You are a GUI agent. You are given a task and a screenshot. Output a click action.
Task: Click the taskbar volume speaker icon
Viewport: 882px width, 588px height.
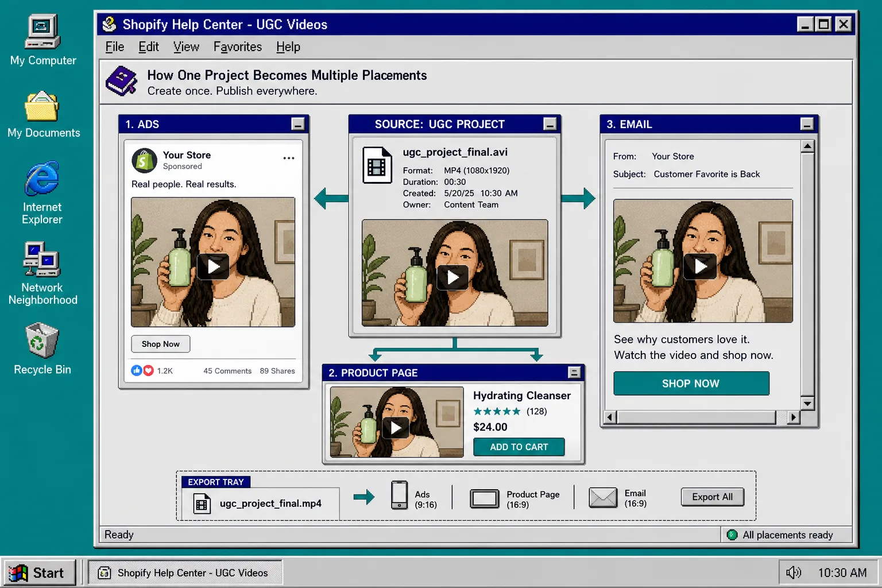pyautogui.click(x=794, y=572)
